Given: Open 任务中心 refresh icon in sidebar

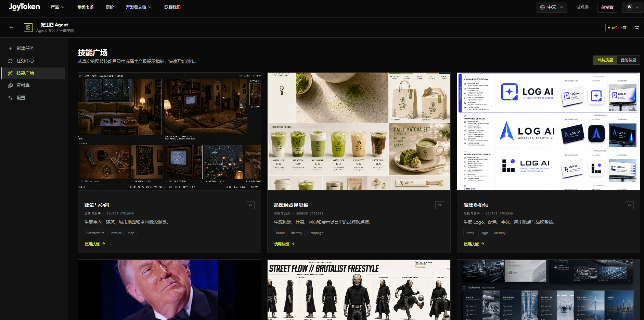Looking at the screenshot, I should pos(10,61).
